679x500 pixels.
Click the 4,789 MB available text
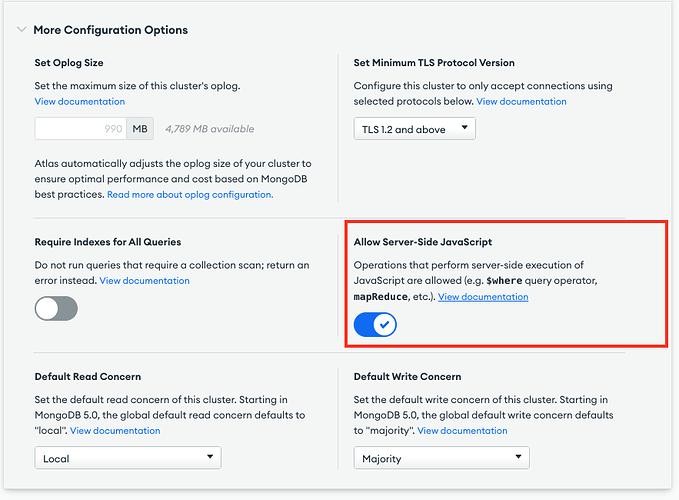coord(211,128)
